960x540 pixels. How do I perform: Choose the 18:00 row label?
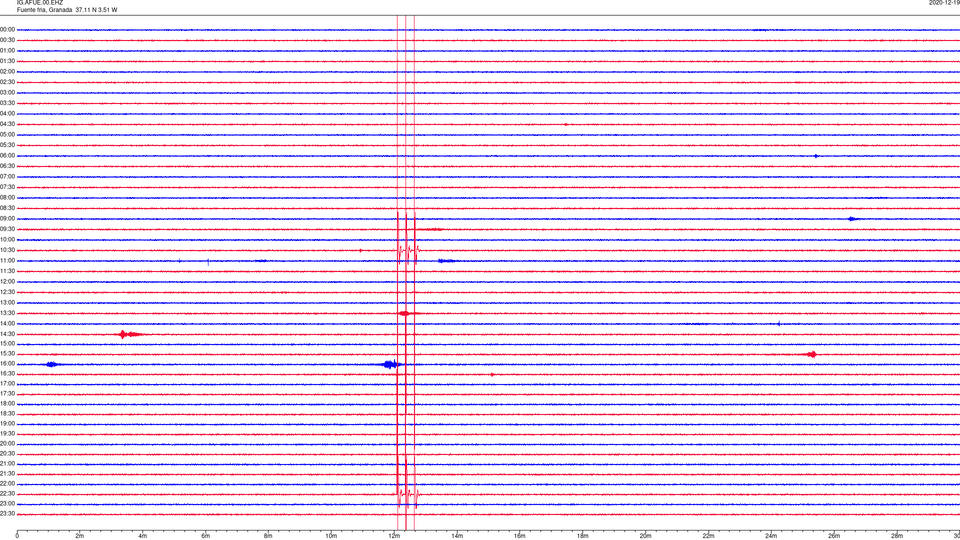tap(7, 403)
